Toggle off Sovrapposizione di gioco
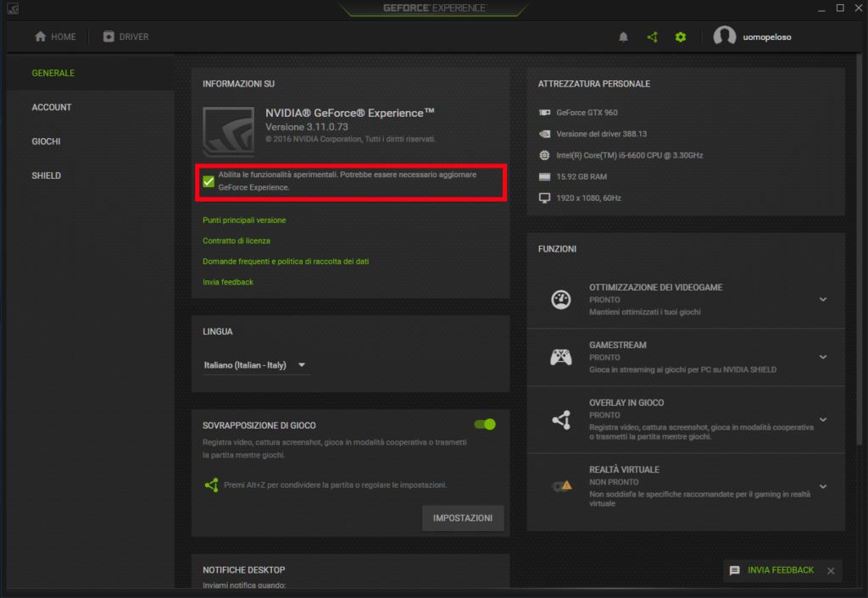This screenshot has width=868, height=598. point(483,424)
